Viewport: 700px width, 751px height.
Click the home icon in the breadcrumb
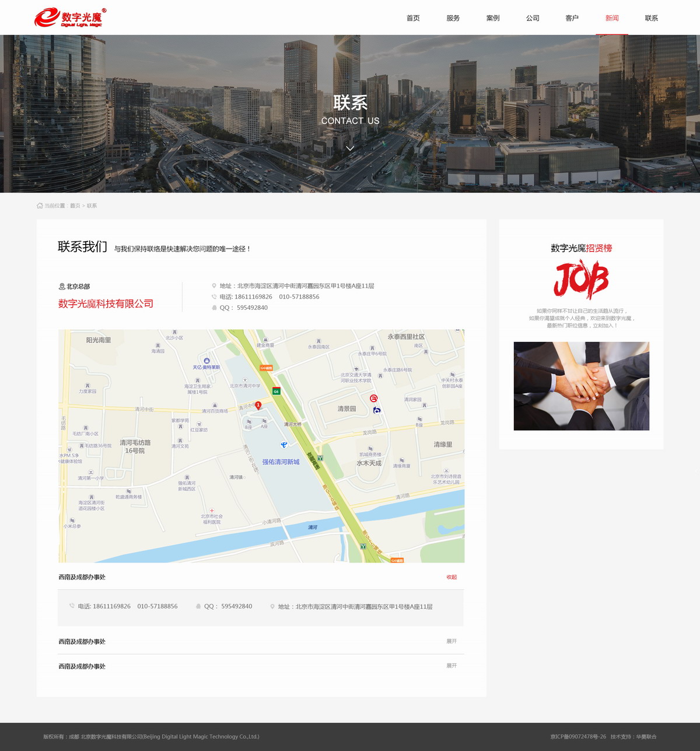(40, 206)
